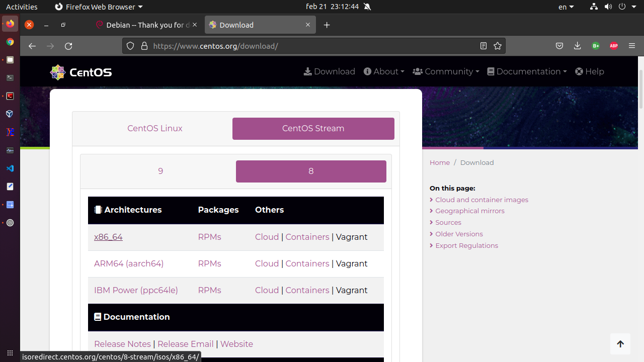
Task: Expand the Community dropdown menu
Action: [446, 72]
